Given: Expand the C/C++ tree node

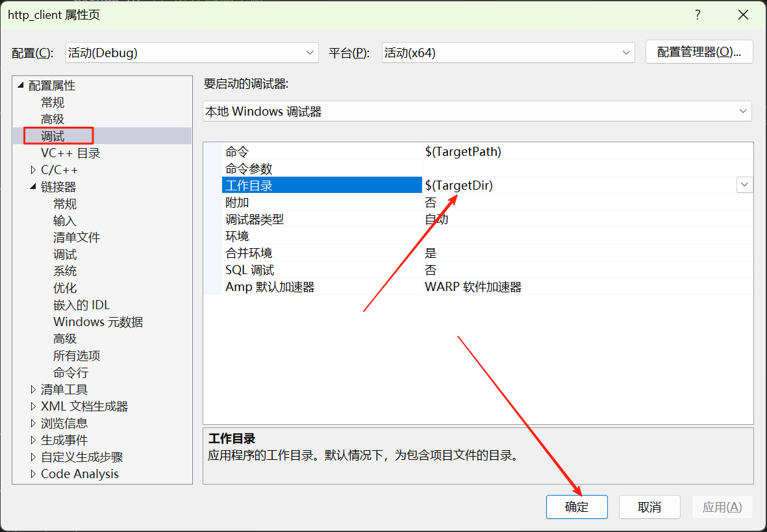Looking at the screenshot, I should tap(33, 169).
